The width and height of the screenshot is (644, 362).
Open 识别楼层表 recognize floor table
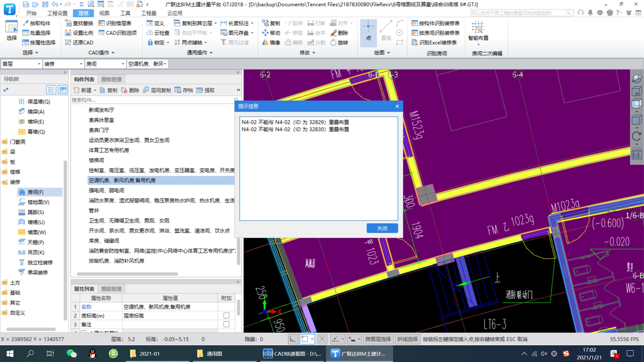(115, 23)
